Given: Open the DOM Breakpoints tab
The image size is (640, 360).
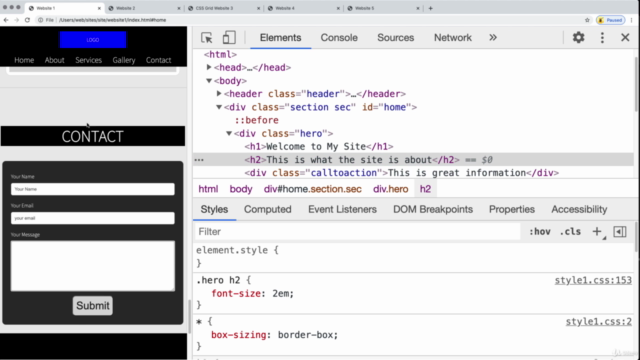Looking at the screenshot, I should pos(433,209).
